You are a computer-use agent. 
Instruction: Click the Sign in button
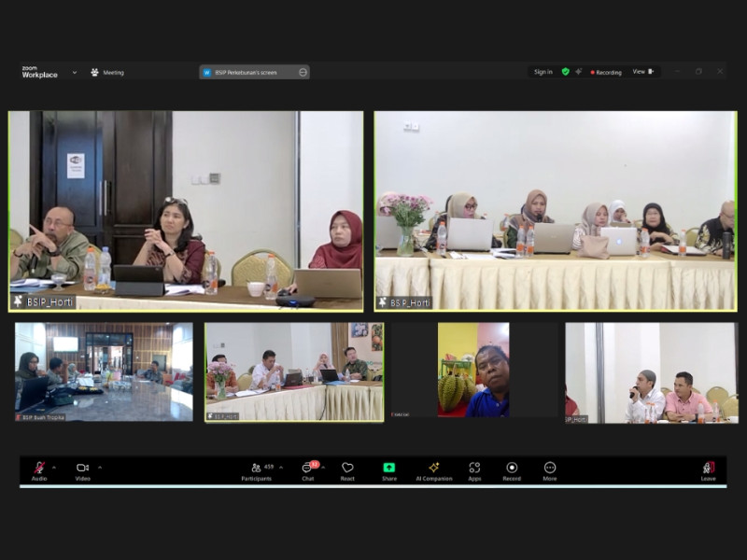543,72
